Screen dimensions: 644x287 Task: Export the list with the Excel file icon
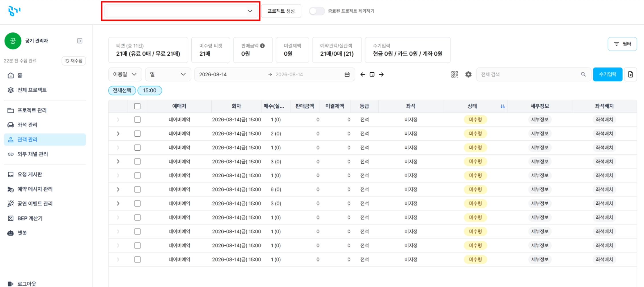tap(630, 74)
